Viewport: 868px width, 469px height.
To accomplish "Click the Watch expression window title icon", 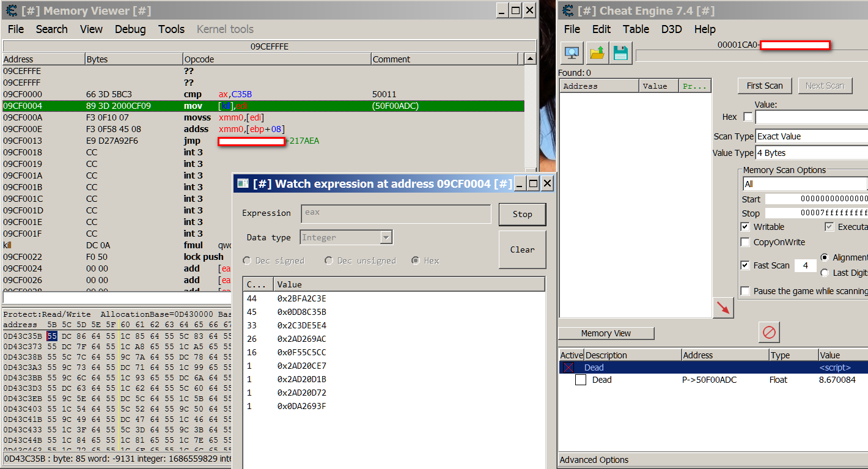I will [x=243, y=183].
